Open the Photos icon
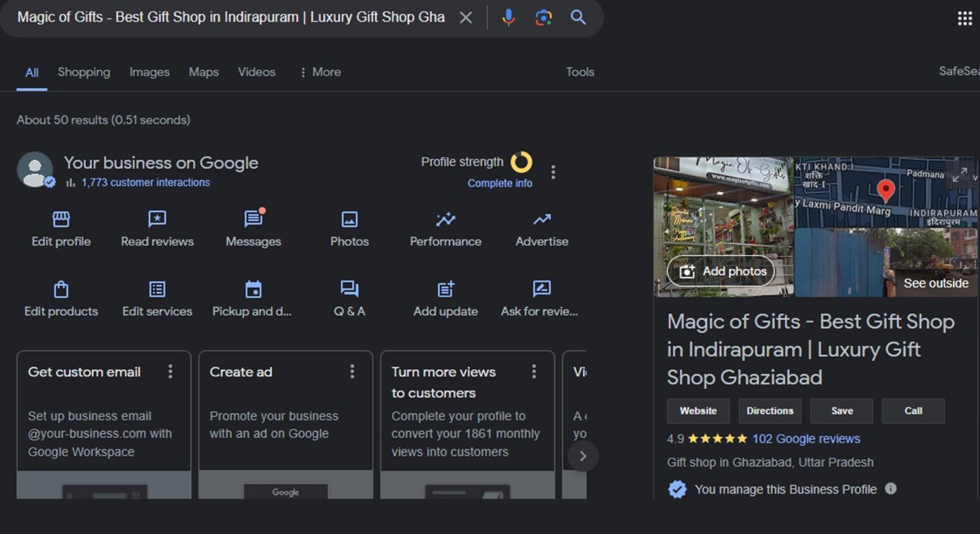 point(349,219)
